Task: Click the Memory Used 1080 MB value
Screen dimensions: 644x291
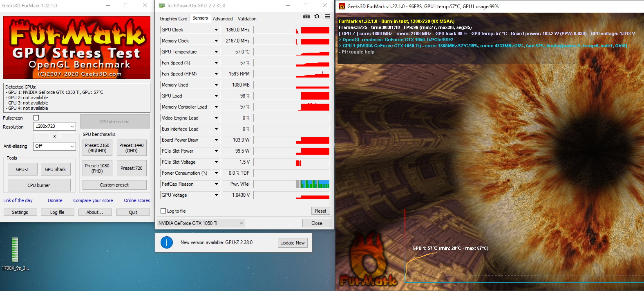Action: click(x=237, y=85)
